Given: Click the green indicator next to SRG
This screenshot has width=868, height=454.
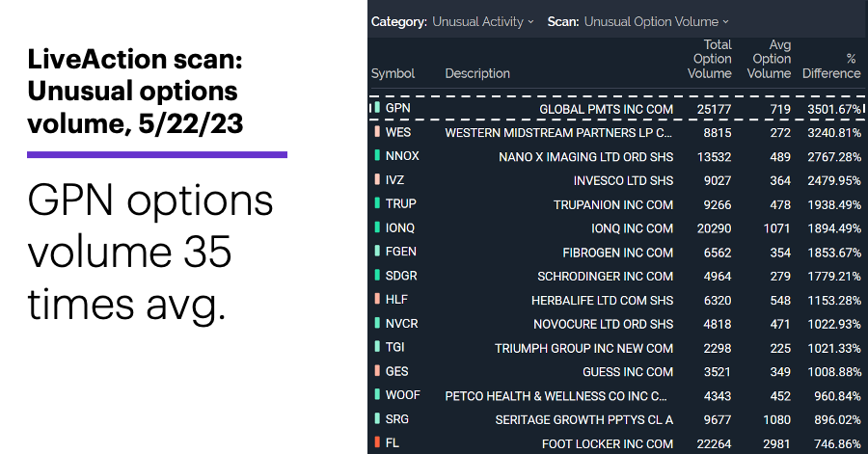Looking at the screenshot, I should click(x=377, y=418).
